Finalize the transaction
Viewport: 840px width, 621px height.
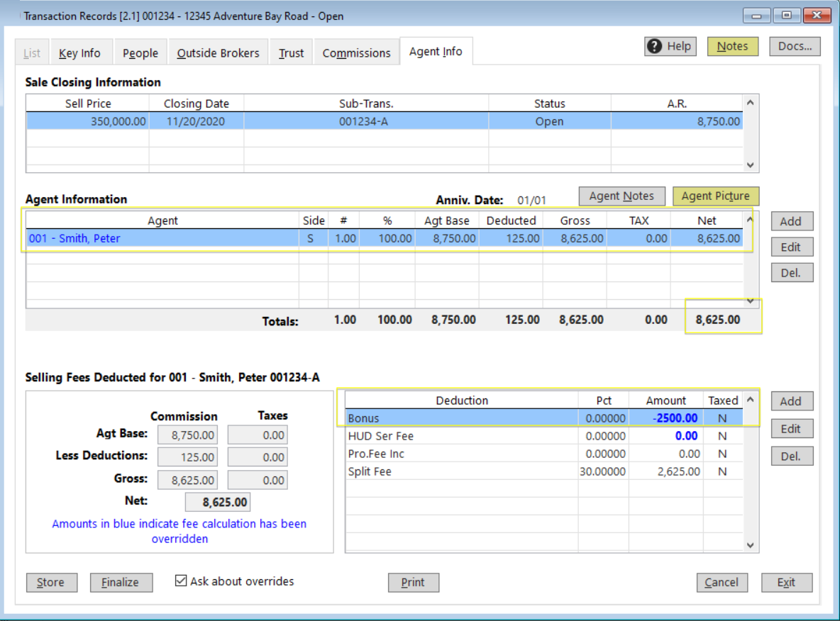121,582
